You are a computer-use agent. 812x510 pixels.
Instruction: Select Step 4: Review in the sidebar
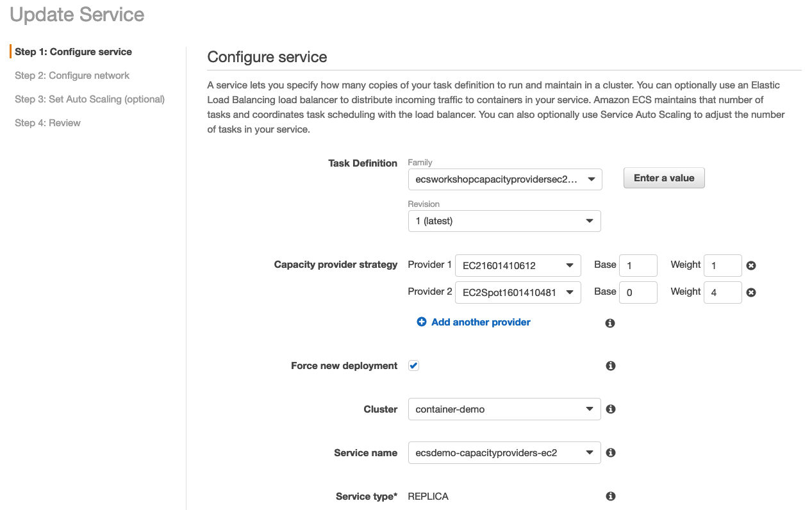click(47, 122)
